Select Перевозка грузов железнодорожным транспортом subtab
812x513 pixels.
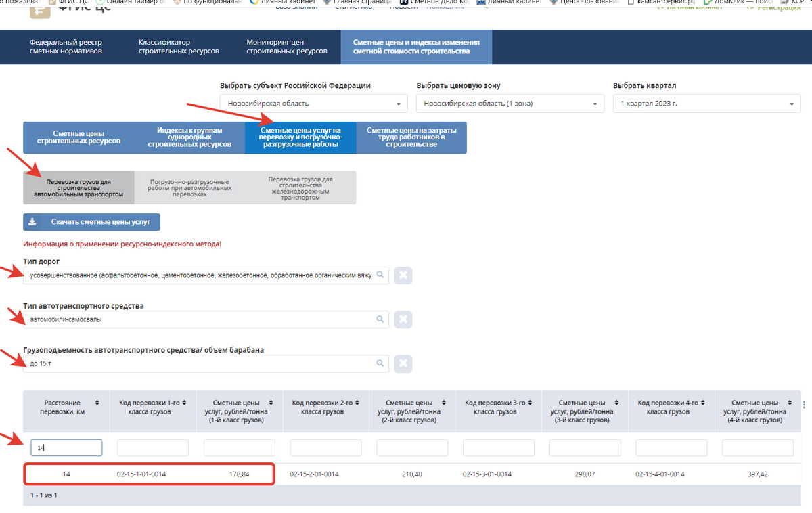(x=300, y=187)
